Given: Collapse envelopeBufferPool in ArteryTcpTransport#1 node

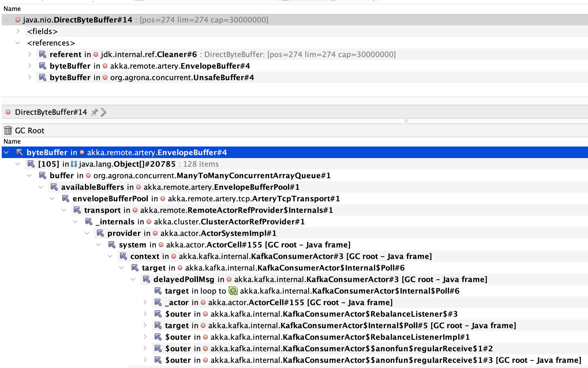Looking at the screenshot, I should 53,199.
